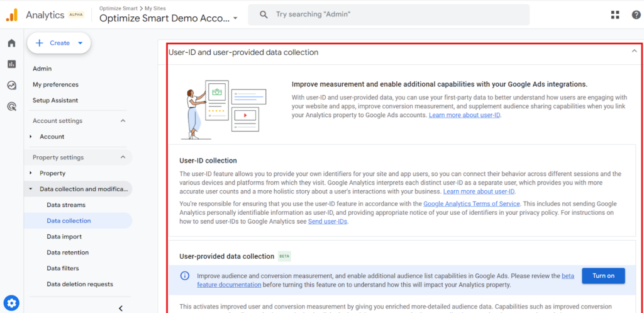The width and height of the screenshot is (644, 313).
Task: Open Google Analytics Terms of Service link
Action: click(472, 203)
